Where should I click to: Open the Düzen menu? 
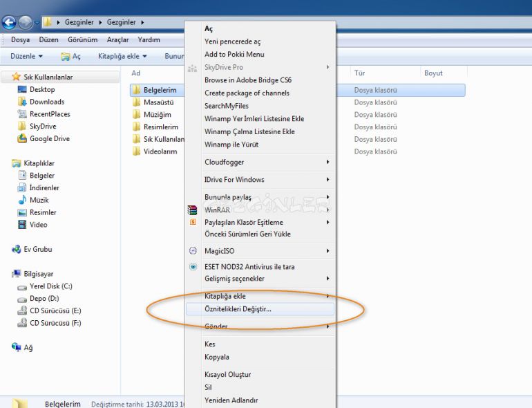pos(48,39)
